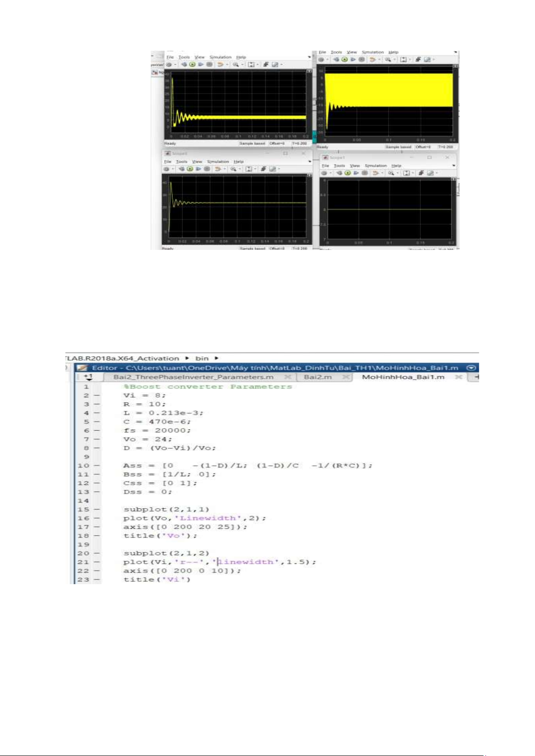This screenshot has width=535, height=756.
Task: Switch to the Bai2.m editor tab
Action: point(318,377)
